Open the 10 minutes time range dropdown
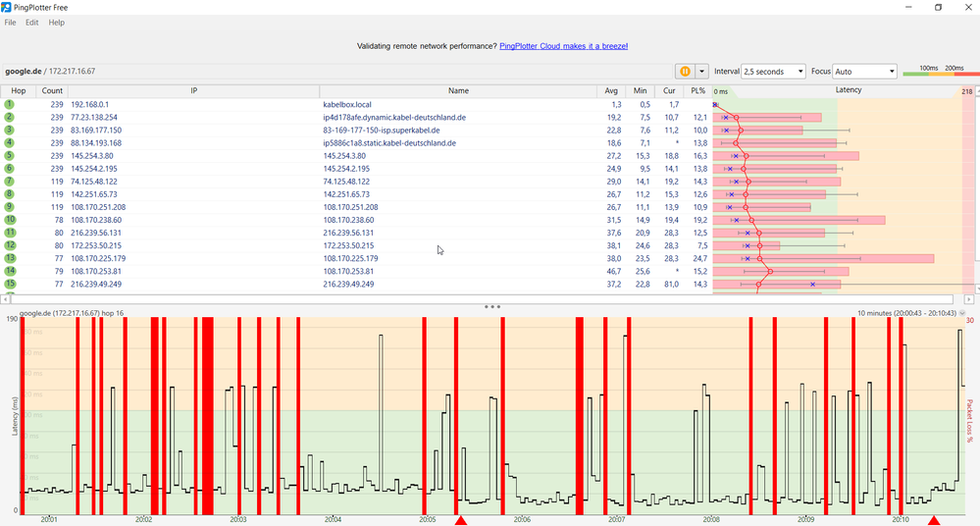 (962, 313)
